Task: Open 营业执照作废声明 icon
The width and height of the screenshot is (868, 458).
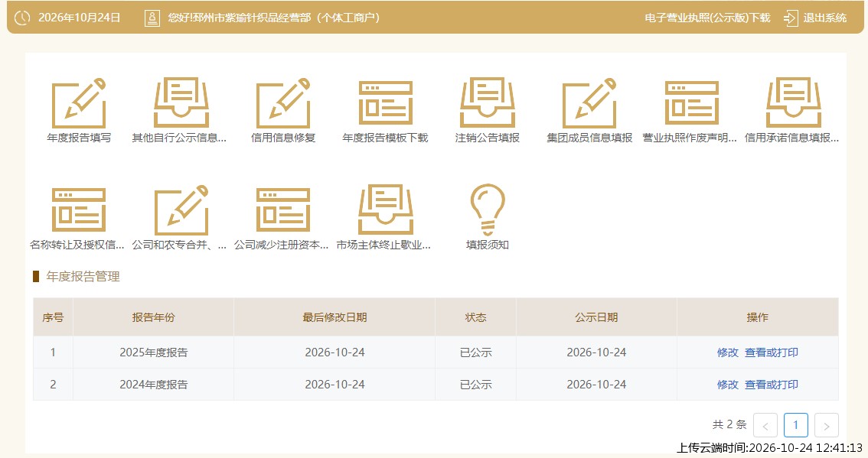Action: (x=691, y=103)
